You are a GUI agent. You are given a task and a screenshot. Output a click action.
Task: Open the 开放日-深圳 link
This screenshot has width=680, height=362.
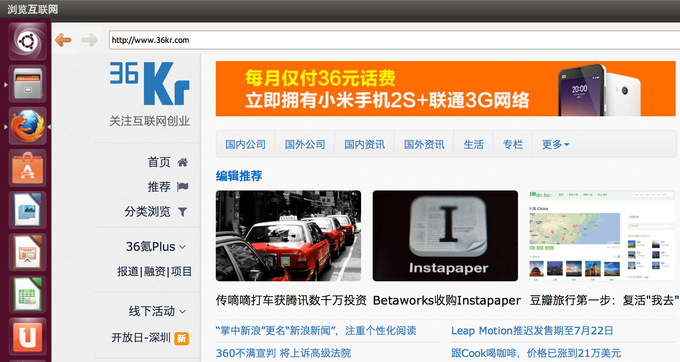click(x=141, y=338)
